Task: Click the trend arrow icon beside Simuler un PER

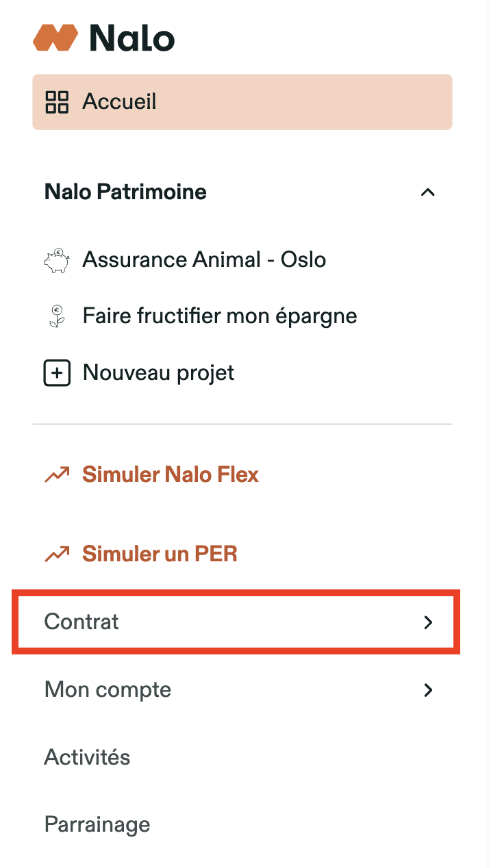Action: (x=57, y=554)
